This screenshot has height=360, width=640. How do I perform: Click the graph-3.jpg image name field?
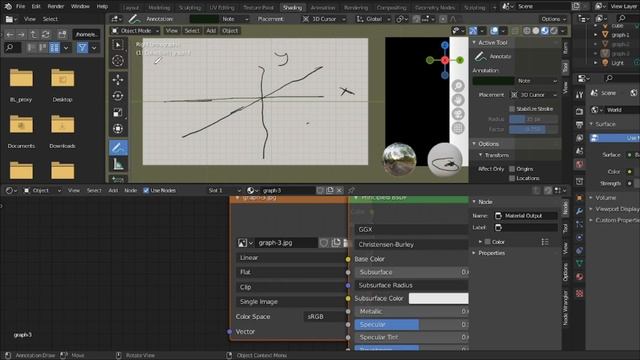coord(286,243)
